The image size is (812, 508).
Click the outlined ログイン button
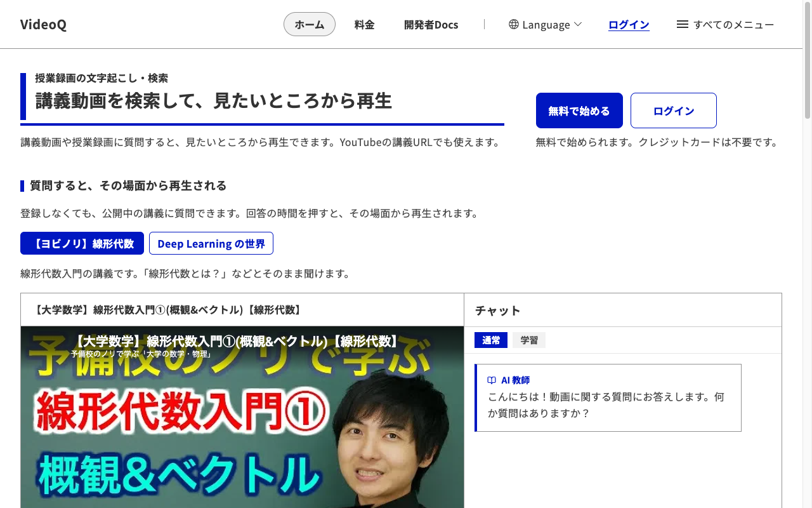pos(674,110)
